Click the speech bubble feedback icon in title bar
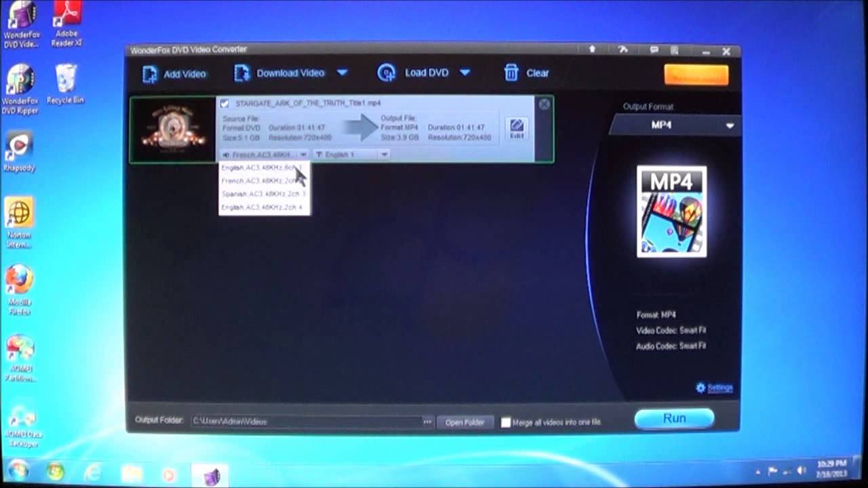The height and width of the screenshot is (488, 868). coord(654,49)
